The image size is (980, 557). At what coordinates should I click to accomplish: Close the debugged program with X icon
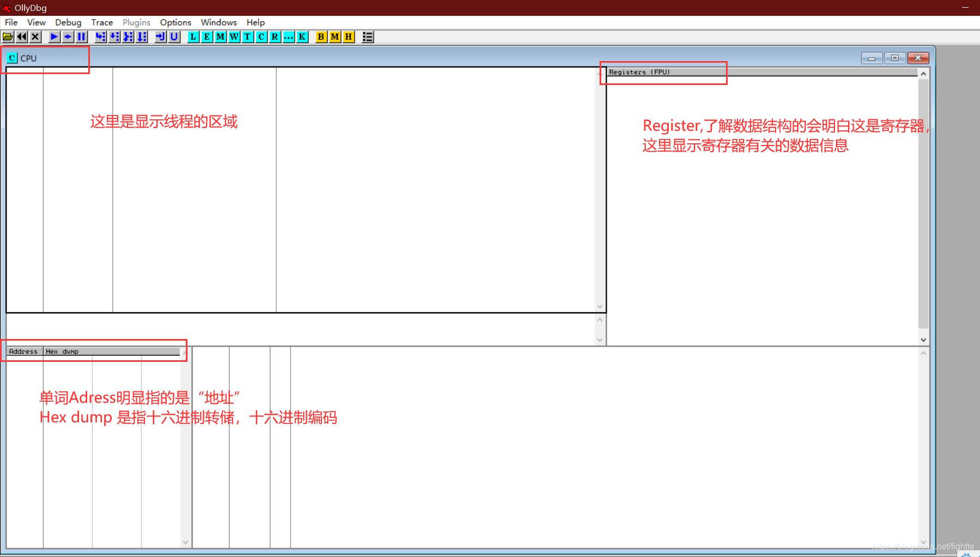click(35, 37)
